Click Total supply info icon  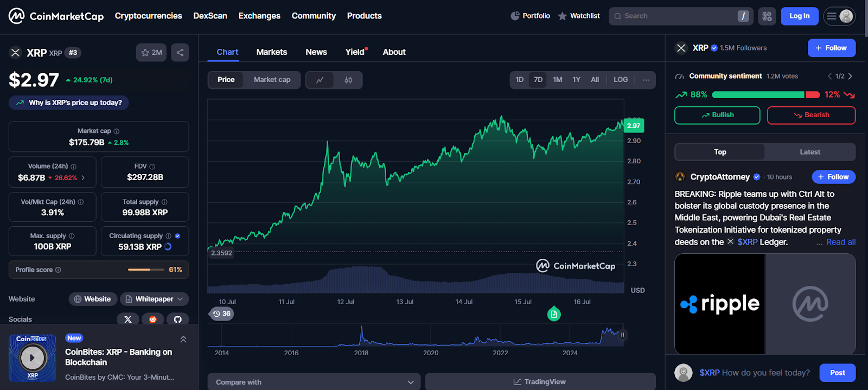[164, 202]
